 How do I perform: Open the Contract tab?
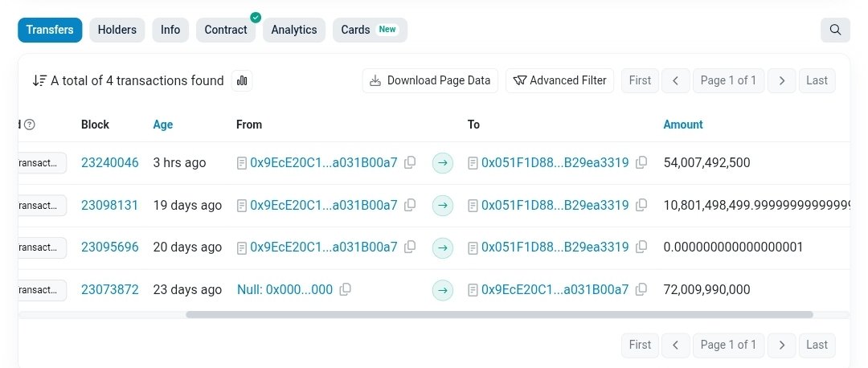click(226, 30)
